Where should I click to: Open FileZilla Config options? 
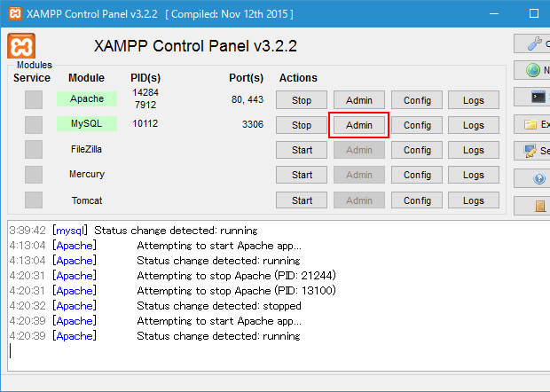(x=417, y=150)
